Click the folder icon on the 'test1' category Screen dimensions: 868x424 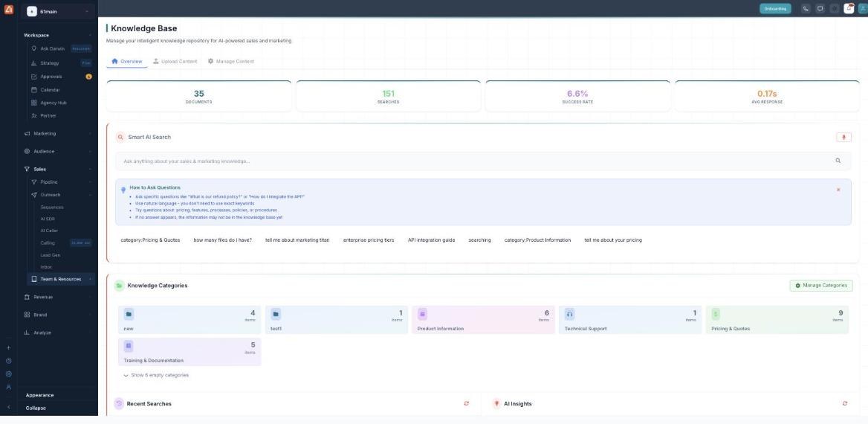276,314
